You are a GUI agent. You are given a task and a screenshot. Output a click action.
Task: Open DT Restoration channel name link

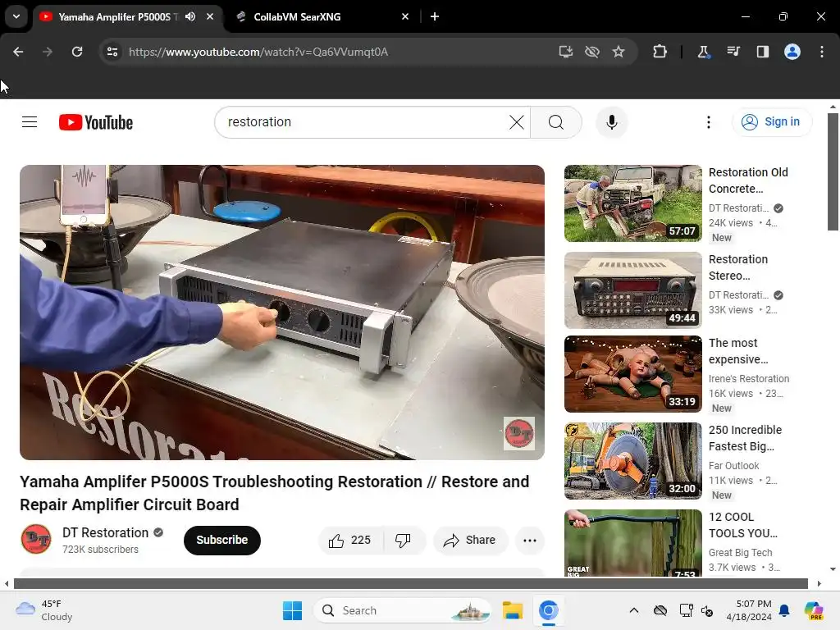coord(106,532)
